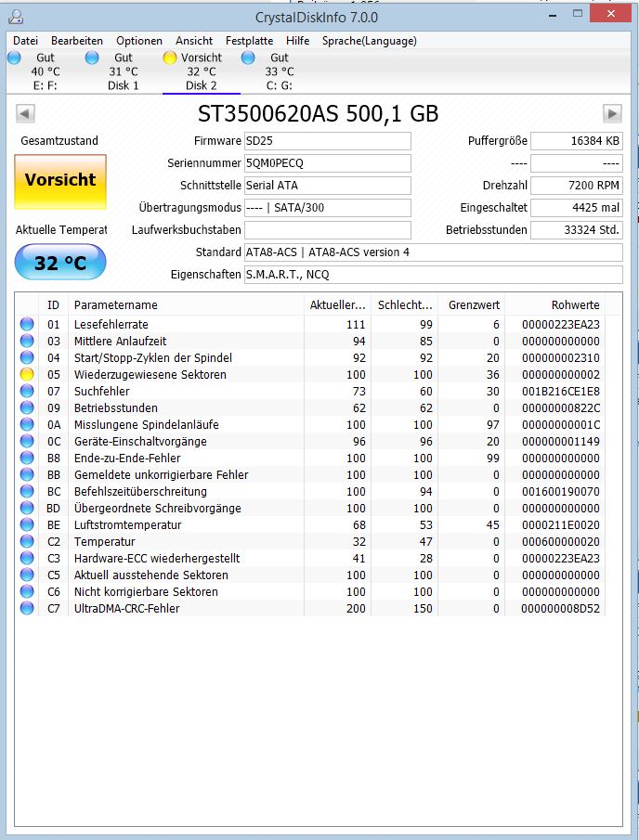The image size is (639, 840).
Task: Select the Wiederzugewiesene Sektoren parameter name
Action: click(150, 374)
